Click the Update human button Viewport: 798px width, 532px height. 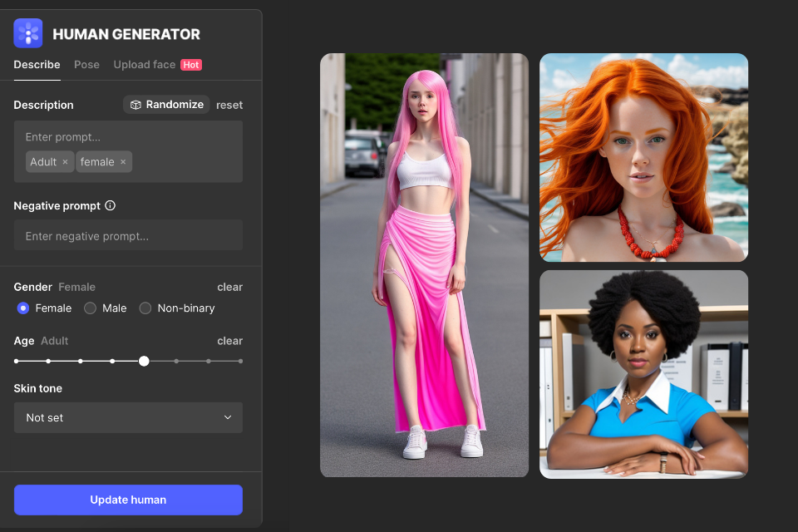pos(128,500)
